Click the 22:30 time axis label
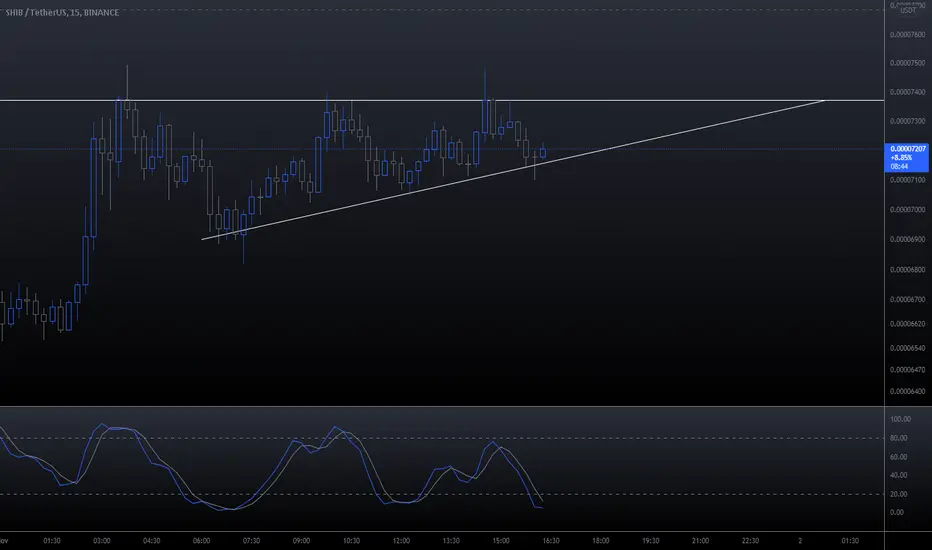Screen dimensions: 932x550 (751, 541)
